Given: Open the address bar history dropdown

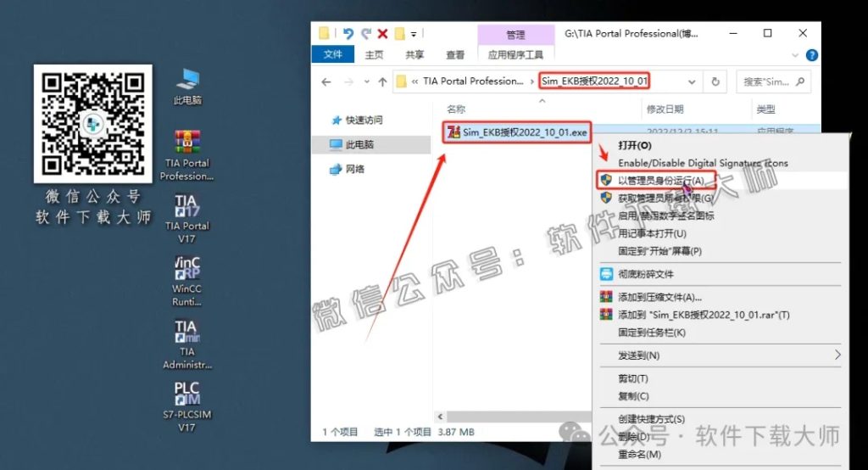Looking at the screenshot, I should [x=692, y=82].
